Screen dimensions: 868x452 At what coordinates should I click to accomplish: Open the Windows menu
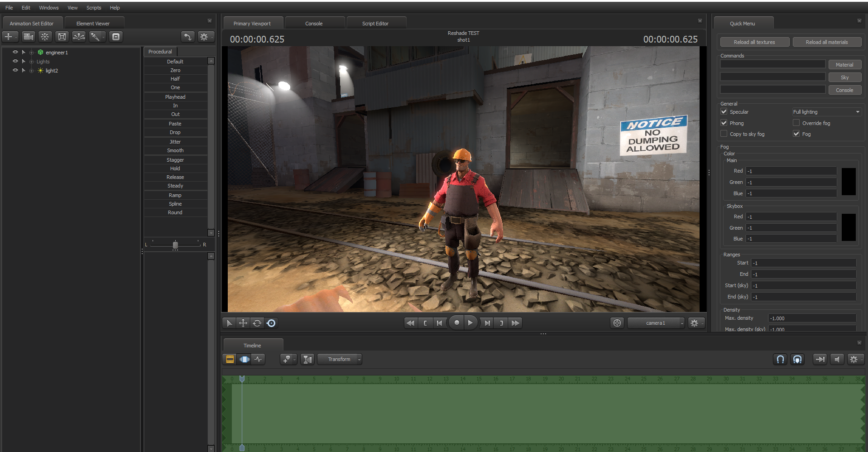[49, 8]
